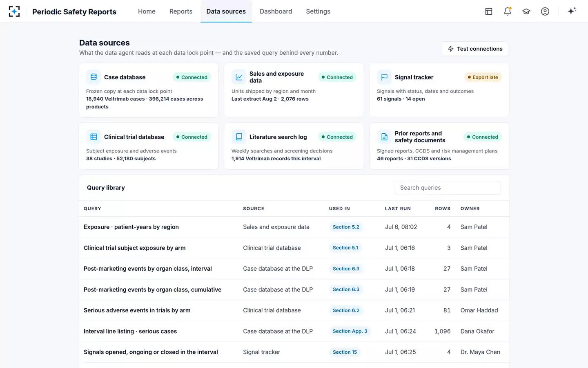Image resolution: width=588 pixels, height=368 pixels.
Task: Run Test connections
Action: click(x=475, y=49)
